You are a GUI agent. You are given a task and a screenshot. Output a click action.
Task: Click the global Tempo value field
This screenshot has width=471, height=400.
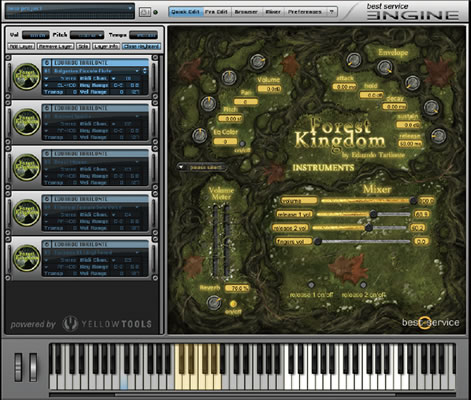[143, 35]
